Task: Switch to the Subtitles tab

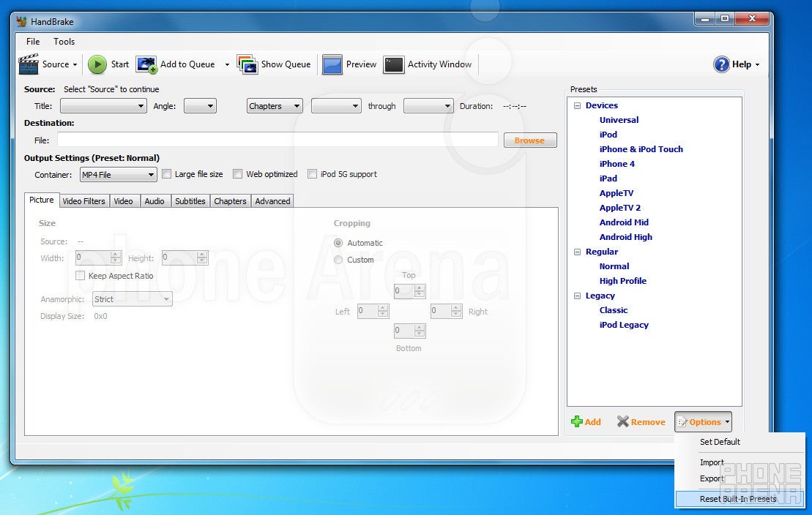Action: coord(190,201)
